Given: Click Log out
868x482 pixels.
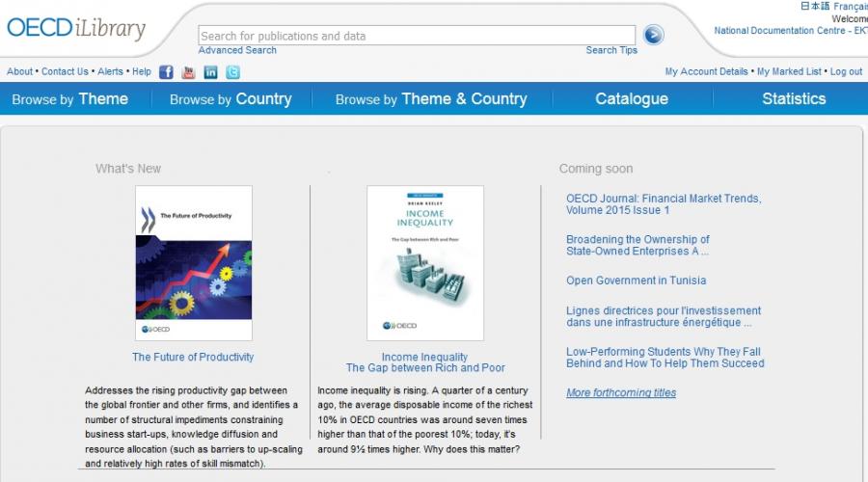Looking at the screenshot, I should (x=846, y=71).
